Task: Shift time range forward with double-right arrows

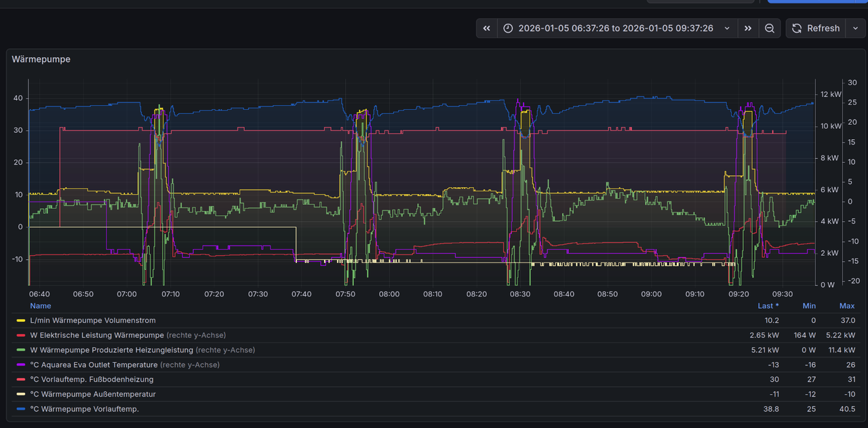Action: [748, 28]
